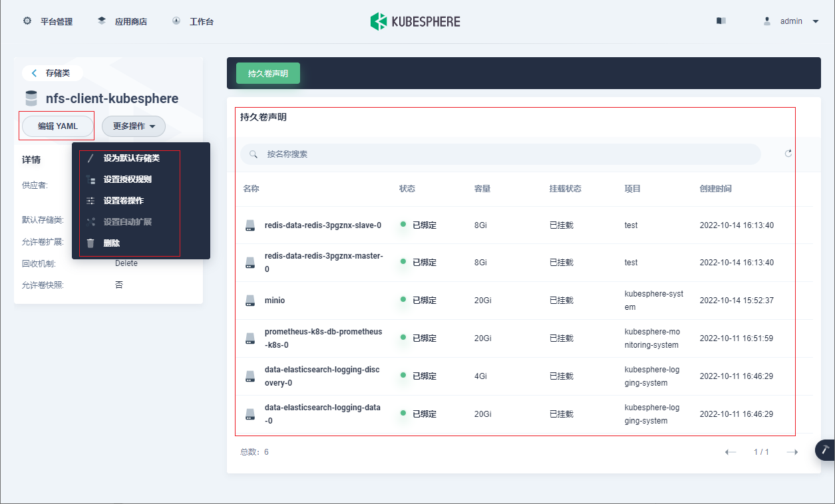The width and height of the screenshot is (835, 504).
Task: Click kubesphere-monitoring-system project cell
Action: 653,338
